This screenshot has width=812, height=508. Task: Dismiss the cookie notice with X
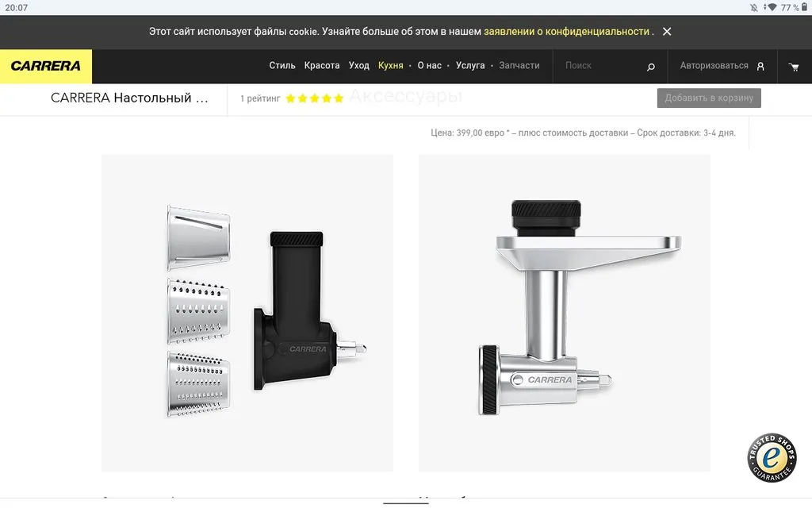[667, 32]
